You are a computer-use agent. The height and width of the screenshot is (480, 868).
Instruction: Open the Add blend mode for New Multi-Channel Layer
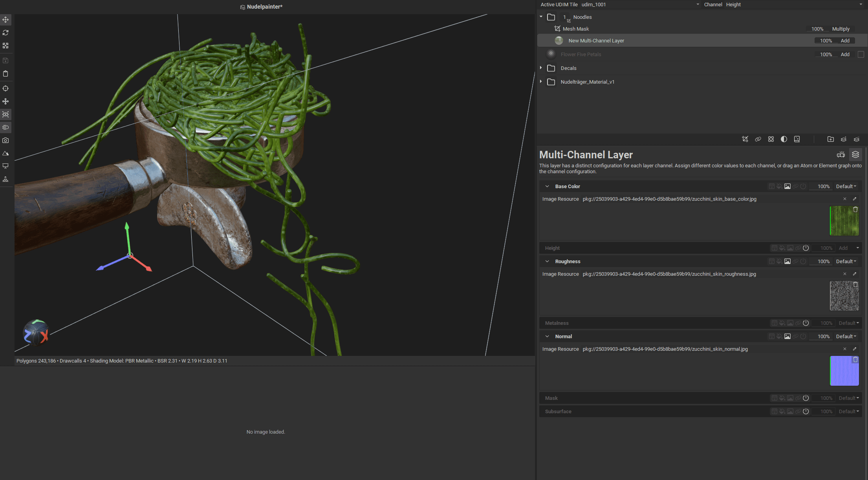[x=845, y=40]
